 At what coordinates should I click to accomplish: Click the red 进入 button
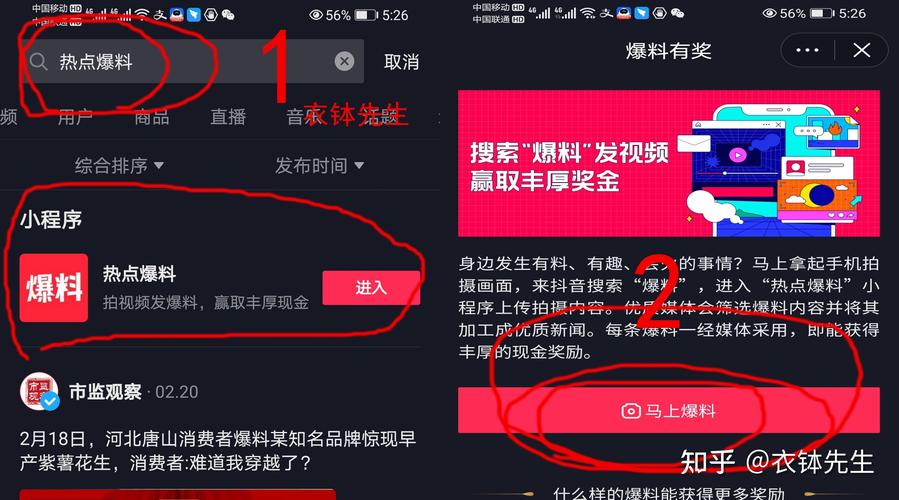(371, 288)
